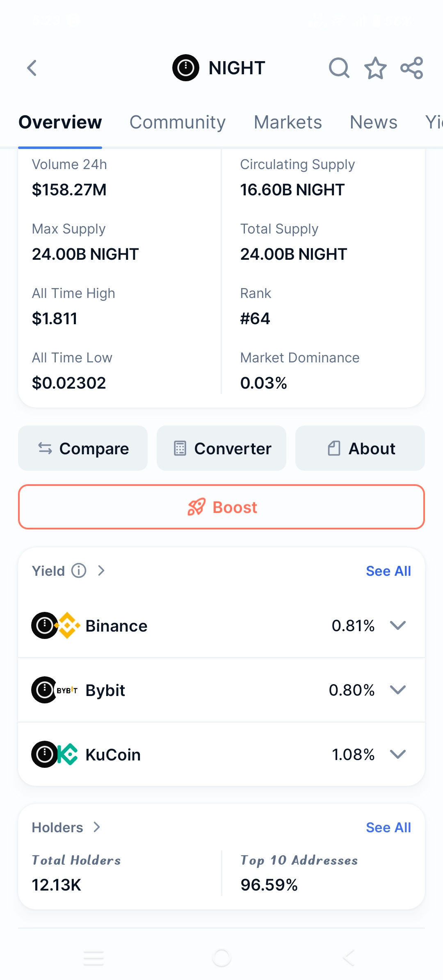This screenshot has height=980, width=443.
Task: Open See All in the Yield section
Action: pos(388,571)
